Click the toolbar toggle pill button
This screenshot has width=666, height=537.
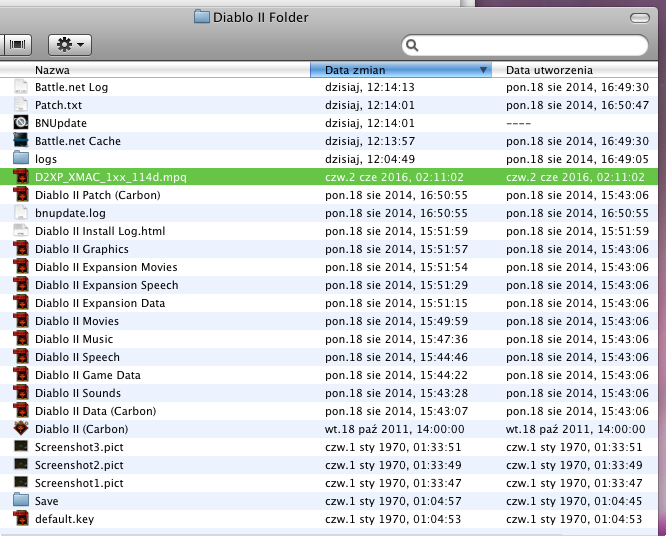pos(640,18)
